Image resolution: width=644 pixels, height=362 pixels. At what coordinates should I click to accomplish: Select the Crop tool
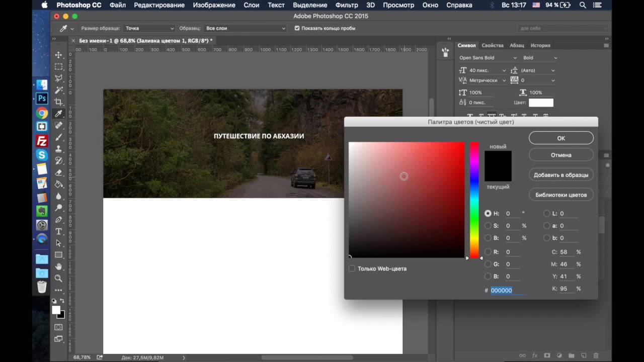58,102
